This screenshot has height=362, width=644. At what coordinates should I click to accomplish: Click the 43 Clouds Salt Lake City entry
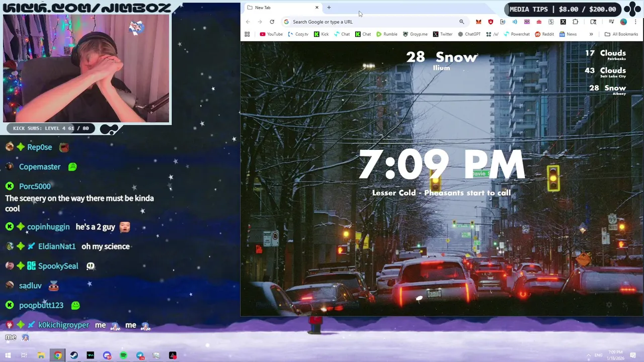click(605, 72)
